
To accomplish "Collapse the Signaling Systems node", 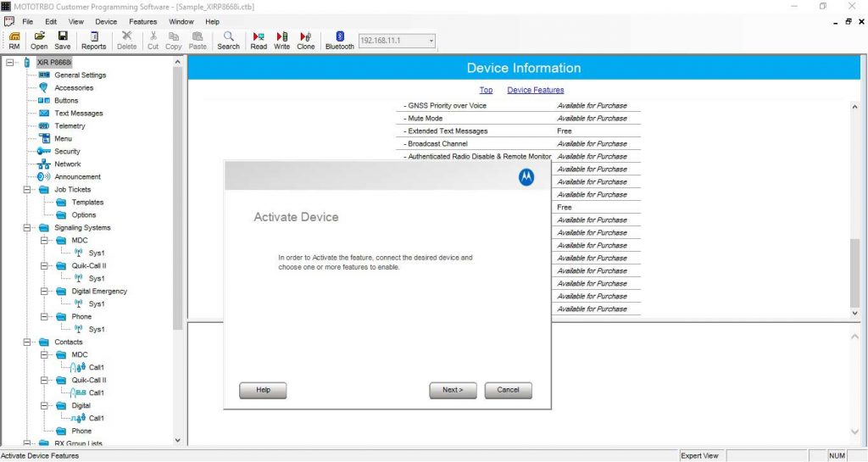I will tap(26, 228).
